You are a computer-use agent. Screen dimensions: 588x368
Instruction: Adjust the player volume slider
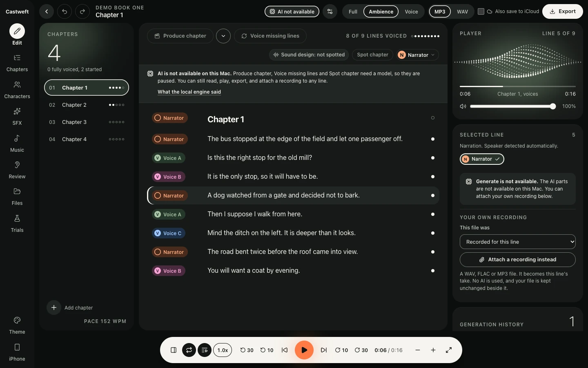tap(513, 106)
